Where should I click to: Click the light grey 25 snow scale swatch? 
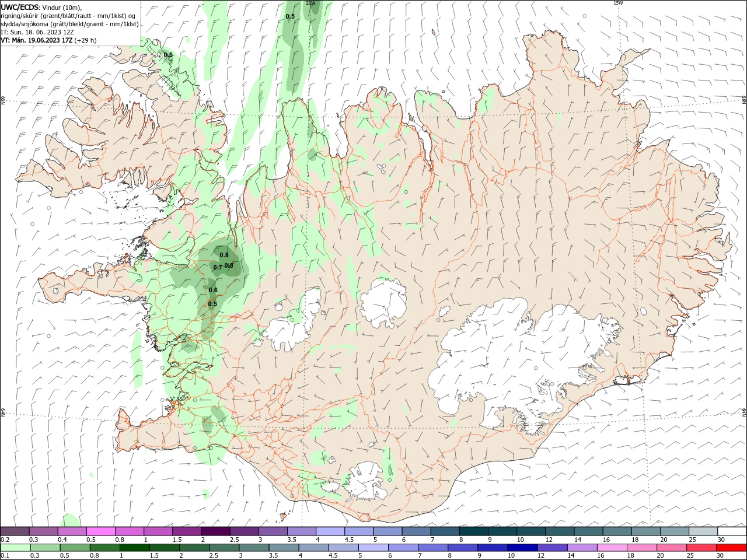click(x=703, y=531)
